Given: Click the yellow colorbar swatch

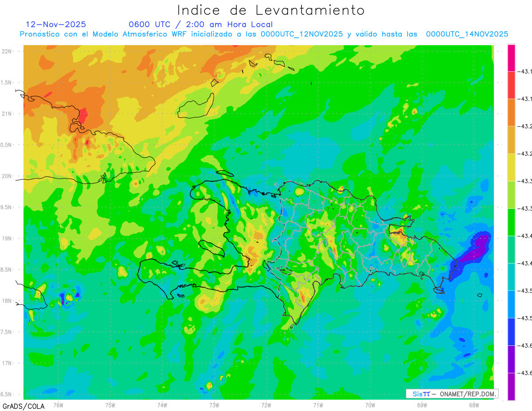Looking at the screenshot, I should (x=511, y=167).
